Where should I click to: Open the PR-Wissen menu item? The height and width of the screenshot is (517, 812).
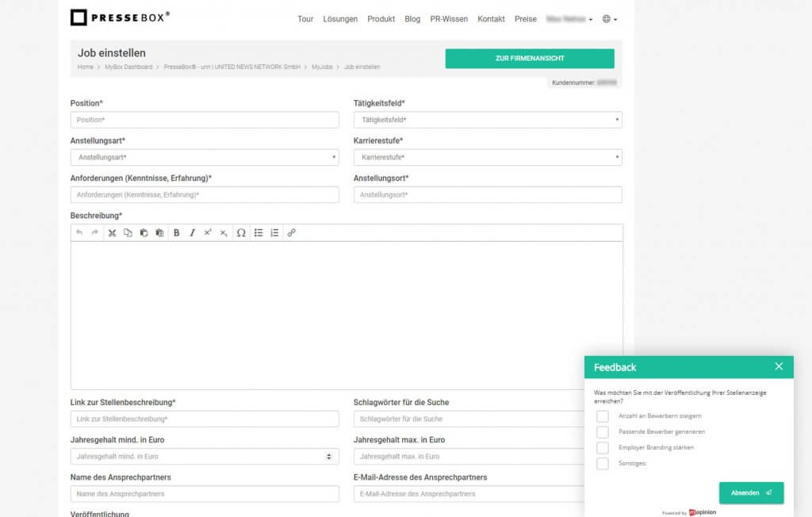(449, 19)
